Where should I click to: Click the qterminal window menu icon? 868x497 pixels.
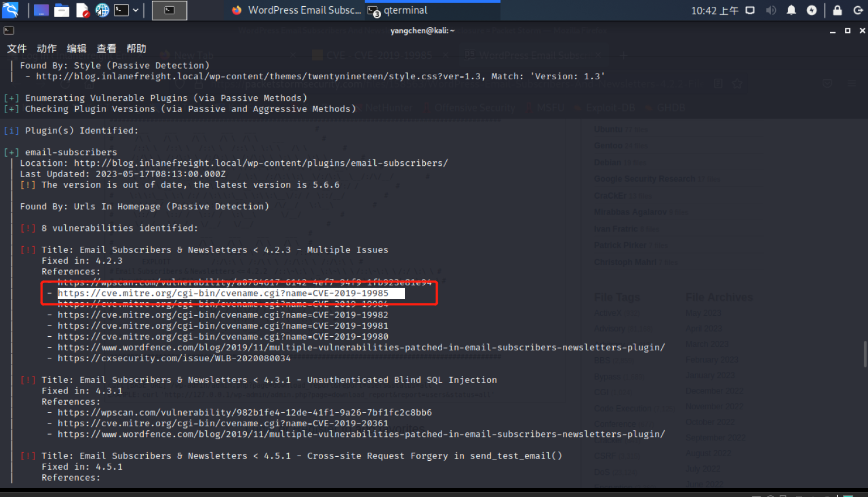[8, 31]
